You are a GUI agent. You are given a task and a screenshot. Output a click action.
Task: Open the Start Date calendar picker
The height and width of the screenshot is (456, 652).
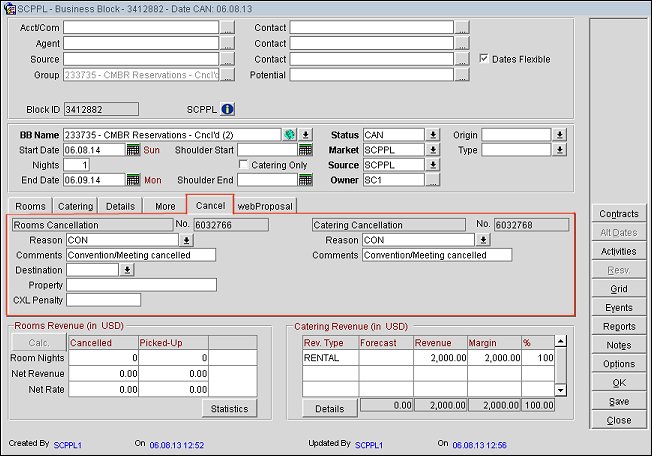[133, 150]
